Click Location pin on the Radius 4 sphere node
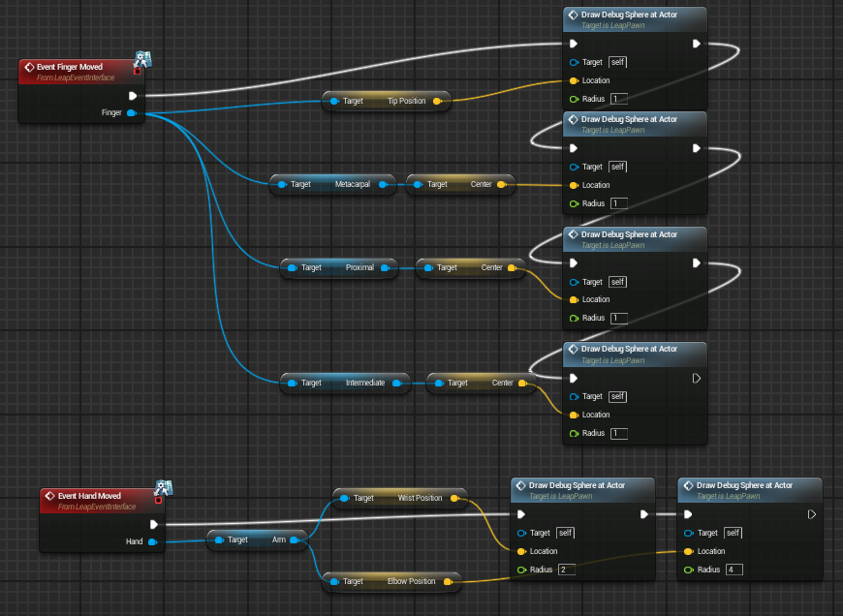This screenshot has height=616, width=843. pyautogui.click(x=688, y=551)
